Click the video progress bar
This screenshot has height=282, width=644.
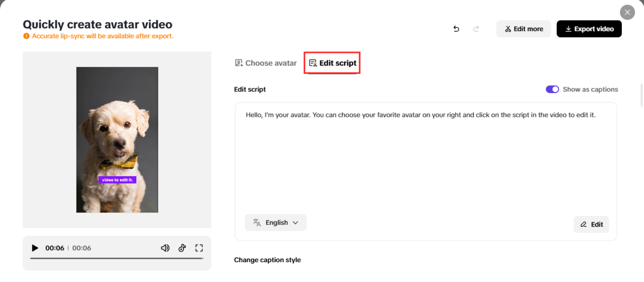pyautogui.click(x=117, y=258)
